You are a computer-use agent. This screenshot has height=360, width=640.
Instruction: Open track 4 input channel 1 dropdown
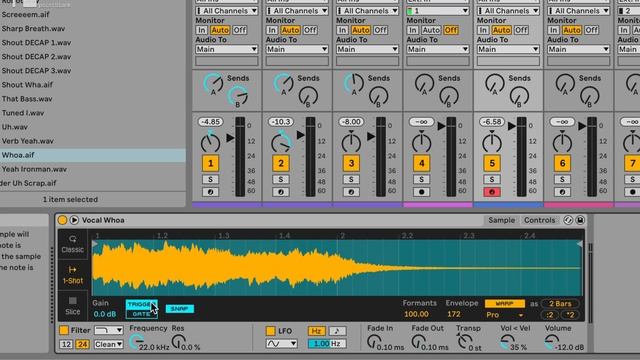(438, 11)
